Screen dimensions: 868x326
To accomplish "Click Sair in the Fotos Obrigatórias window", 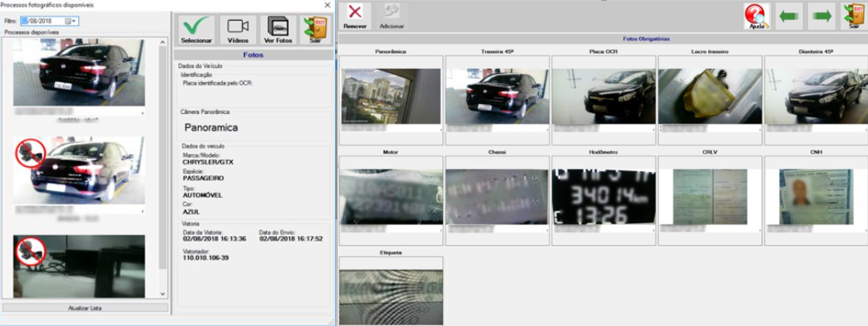I will tap(854, 16).
